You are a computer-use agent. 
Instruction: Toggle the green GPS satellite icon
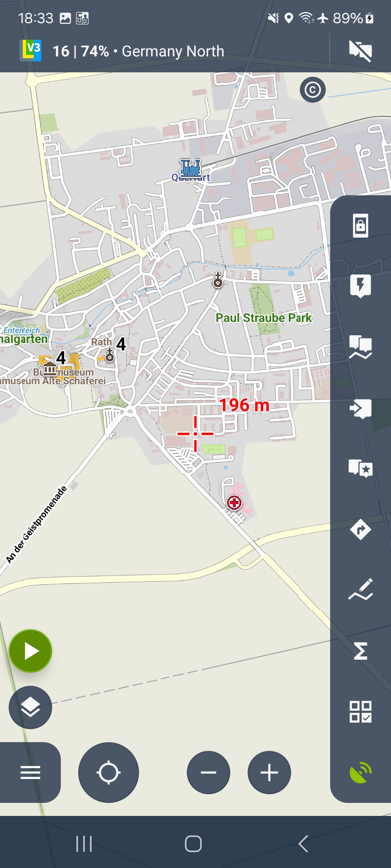pyautogui.click(x=361, y=773)
